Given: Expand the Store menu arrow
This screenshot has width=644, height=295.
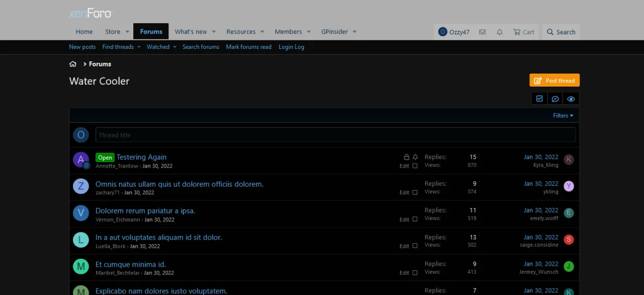Looking at the screenshot, I should tap(127, 32).
